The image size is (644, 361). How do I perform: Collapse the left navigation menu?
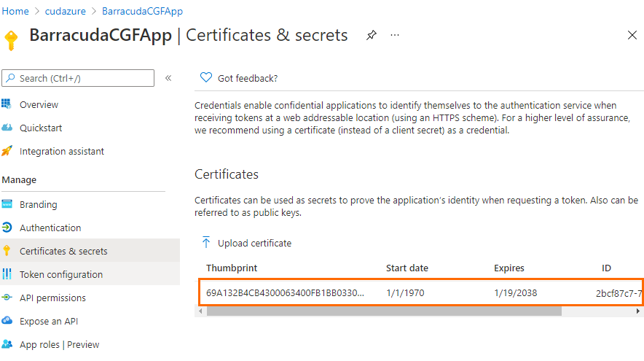coord(168,78)
